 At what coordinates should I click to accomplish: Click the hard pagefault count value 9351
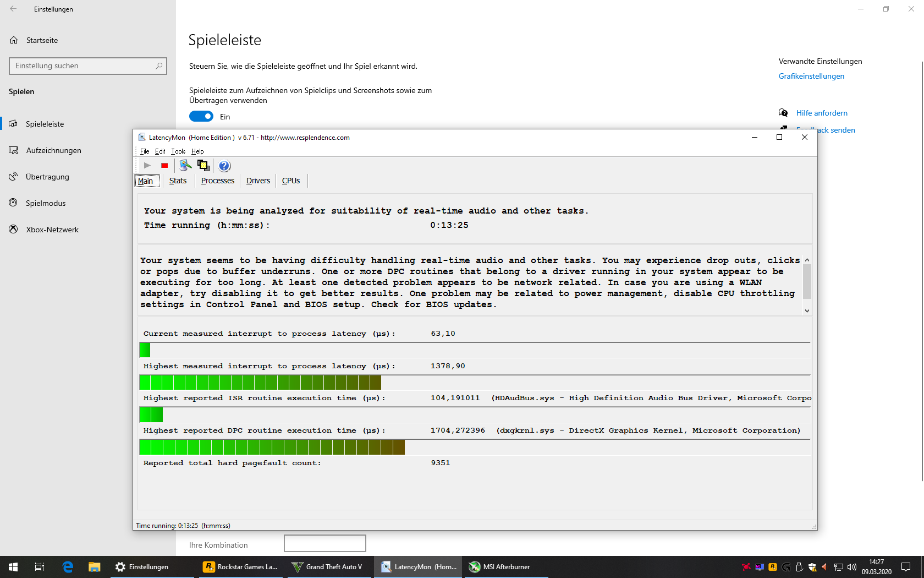(x=440, y=463)
